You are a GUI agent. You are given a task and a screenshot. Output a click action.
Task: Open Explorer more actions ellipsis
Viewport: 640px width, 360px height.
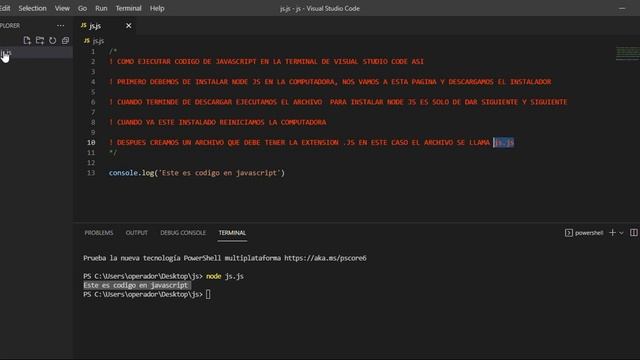coord(60,25)
